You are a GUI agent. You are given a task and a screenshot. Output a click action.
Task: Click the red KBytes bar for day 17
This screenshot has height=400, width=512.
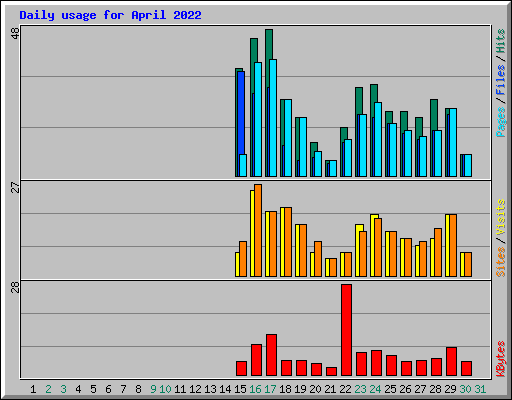[x=271, y=355]
